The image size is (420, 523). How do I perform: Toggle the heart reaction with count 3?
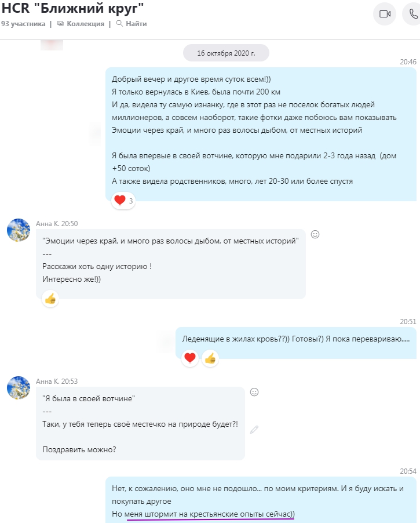(x=123, y=201)
